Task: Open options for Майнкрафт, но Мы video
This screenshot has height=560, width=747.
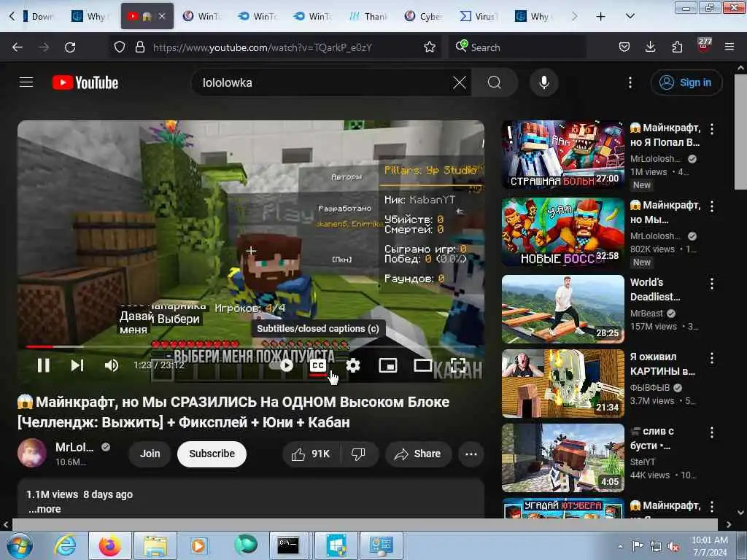Action: click(x=712, y=206)
